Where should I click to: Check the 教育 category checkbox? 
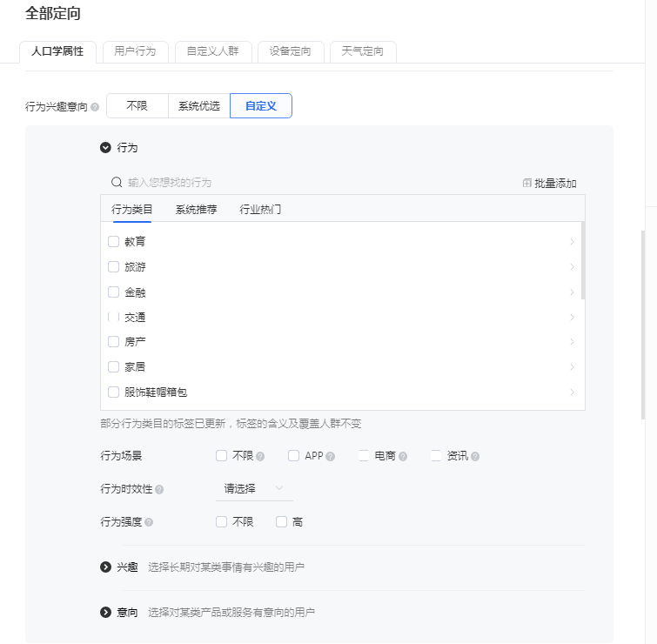pos(113,242)
